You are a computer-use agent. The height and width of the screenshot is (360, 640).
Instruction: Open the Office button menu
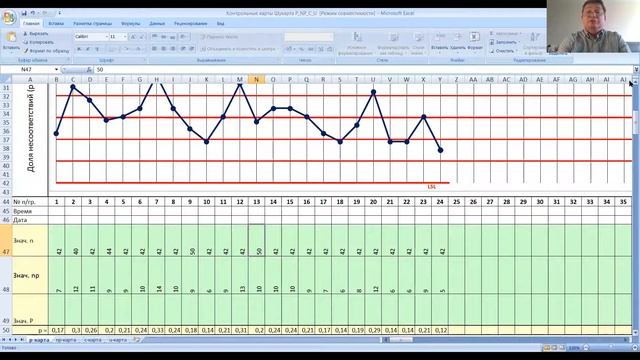[9, 18]
